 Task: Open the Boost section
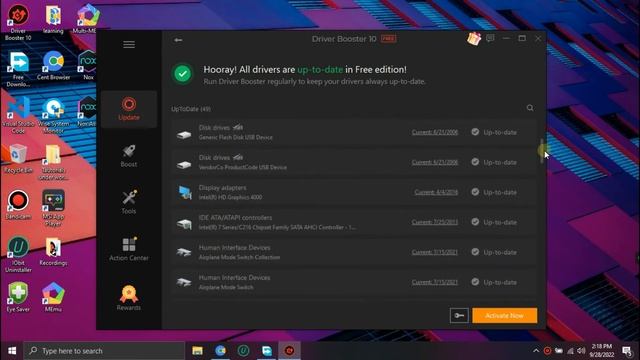coord(129,156)
